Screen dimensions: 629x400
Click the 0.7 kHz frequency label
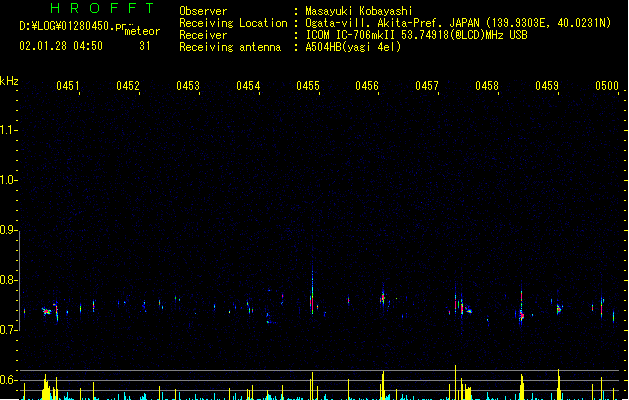click(8, 330)
